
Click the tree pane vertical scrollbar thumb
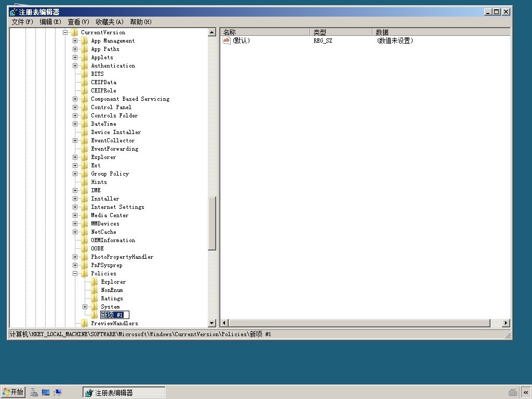click(212, 223)
